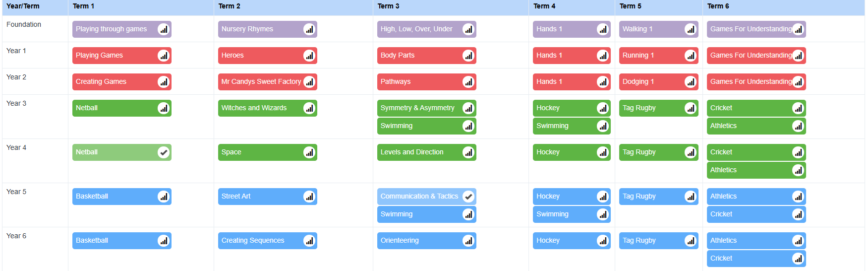
Task: Open the Year 6 Basketball unit
Action: [122, 241]
